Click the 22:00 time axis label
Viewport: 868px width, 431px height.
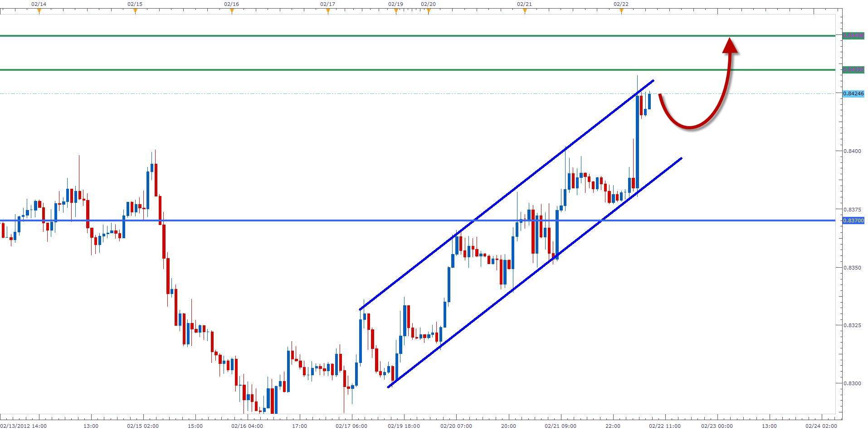coord(613,426)
